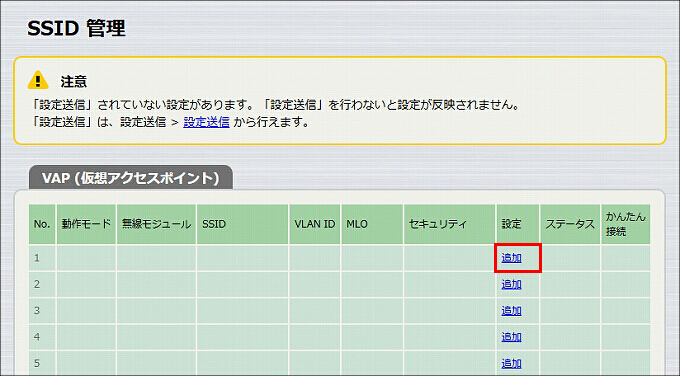Screen dimensions: 680x376
Task: Click the 動作モード column header
Action: [x=86, y=224]
